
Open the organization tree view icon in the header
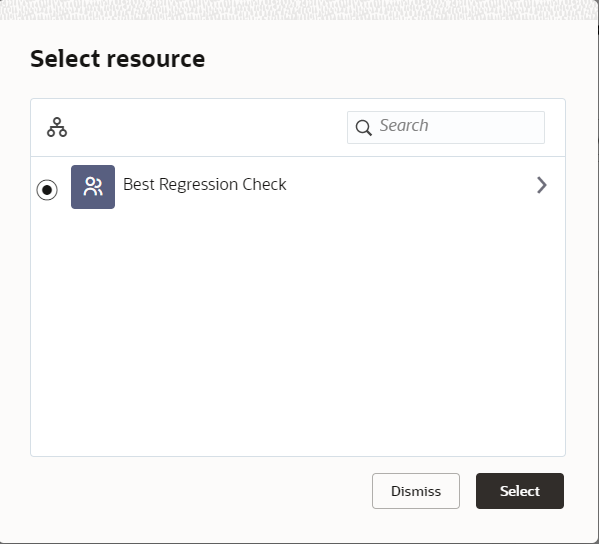tap(57, 127)
